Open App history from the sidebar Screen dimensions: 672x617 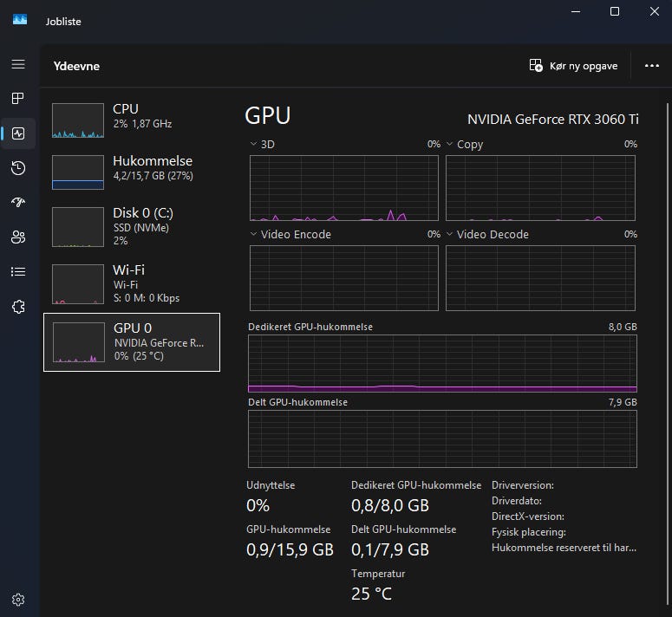point(18,168)
